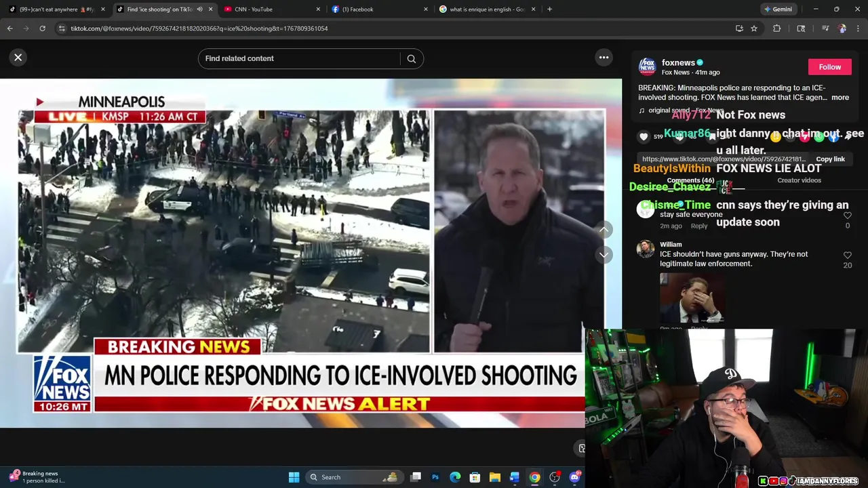This screenshot has height=488, width=868.
Task: Mute the TikTok tab audio icon
Action: pyautogui.click(x=199, y=9)
